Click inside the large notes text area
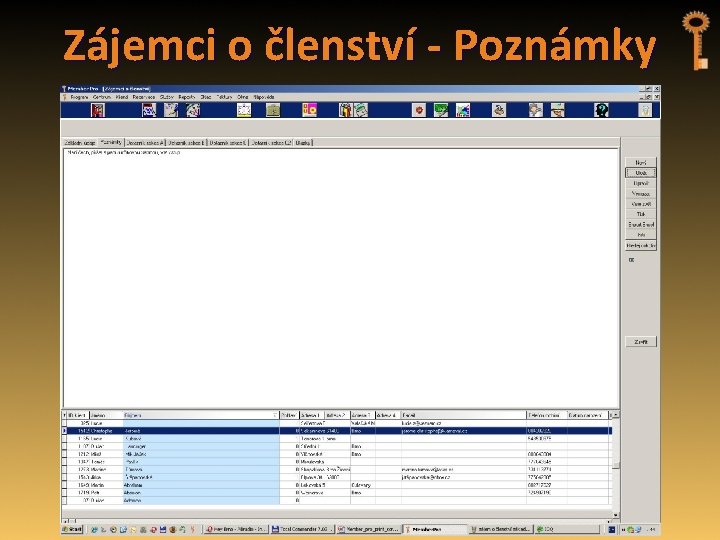The height and width of the screenshot is (540, 720). [x=341, y=278]
